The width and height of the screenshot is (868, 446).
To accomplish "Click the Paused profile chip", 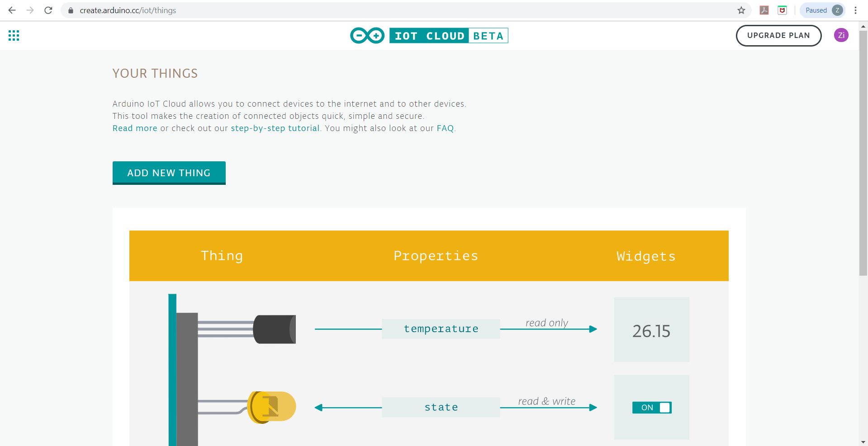I will tap(822, 10).
